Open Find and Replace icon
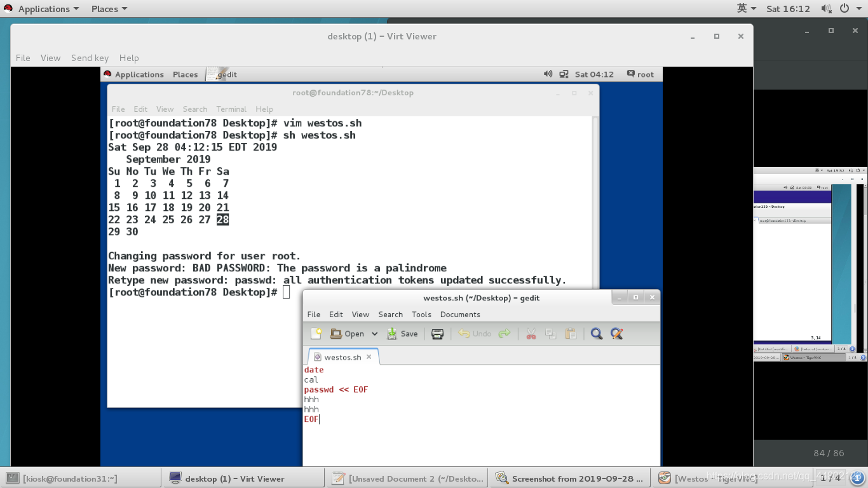This screenshot has height=488, width=868. click(x=616, y=334)
